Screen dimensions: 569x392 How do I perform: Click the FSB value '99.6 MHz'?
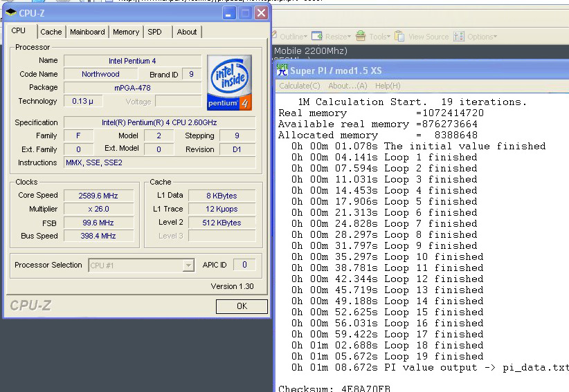point(98,223)
